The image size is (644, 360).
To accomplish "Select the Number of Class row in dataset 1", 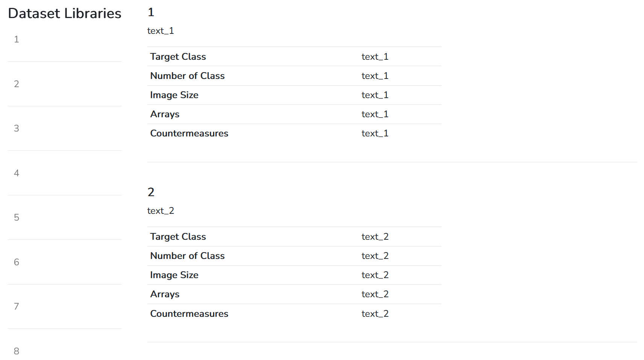I will tap(187, 76).
